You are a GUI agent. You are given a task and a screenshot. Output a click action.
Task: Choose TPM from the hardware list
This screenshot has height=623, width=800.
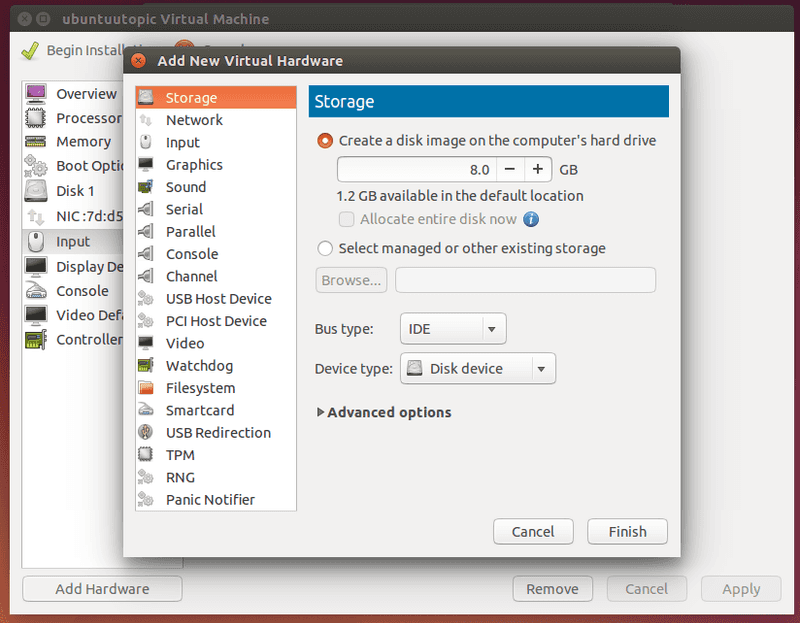[180, 455]
